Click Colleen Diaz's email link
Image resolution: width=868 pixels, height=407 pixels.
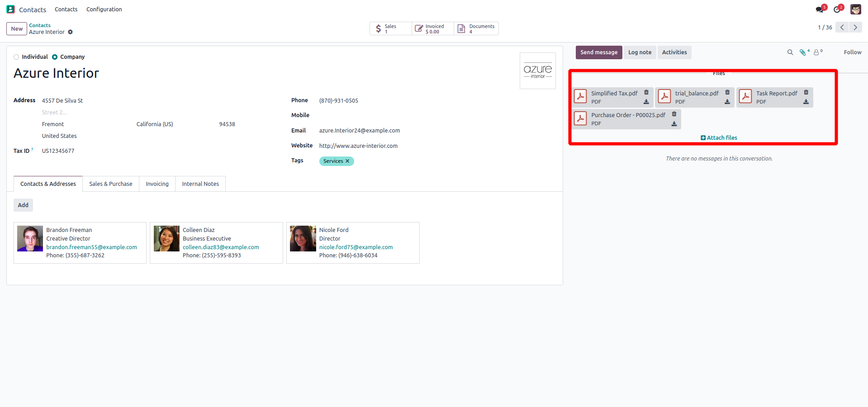[x=221, y=247]
